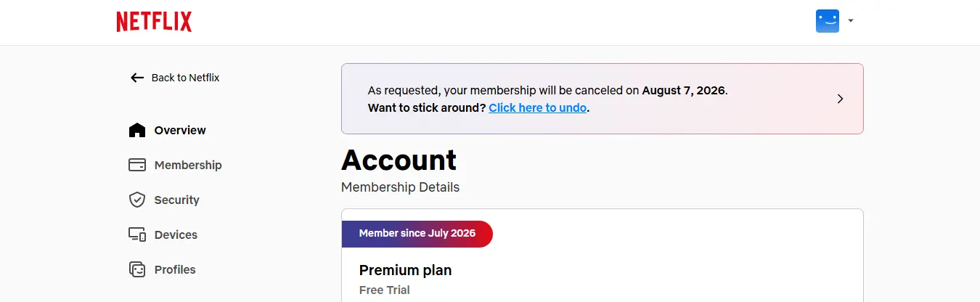
Task: Click the Devices screen icon
Action: (x=137, y=234)
